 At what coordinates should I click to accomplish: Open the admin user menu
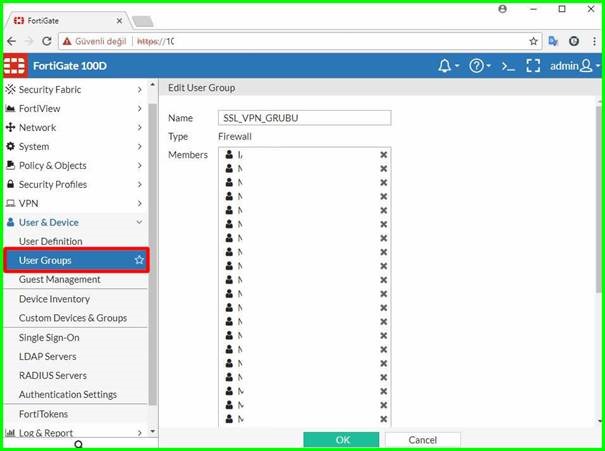coord(575,66)
